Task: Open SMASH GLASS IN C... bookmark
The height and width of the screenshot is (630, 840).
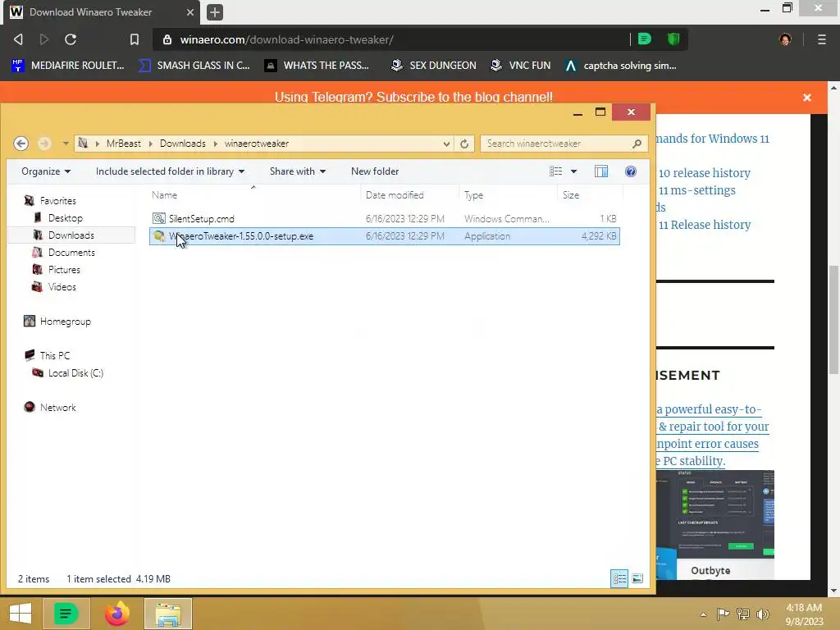Action: pos(194,66)
